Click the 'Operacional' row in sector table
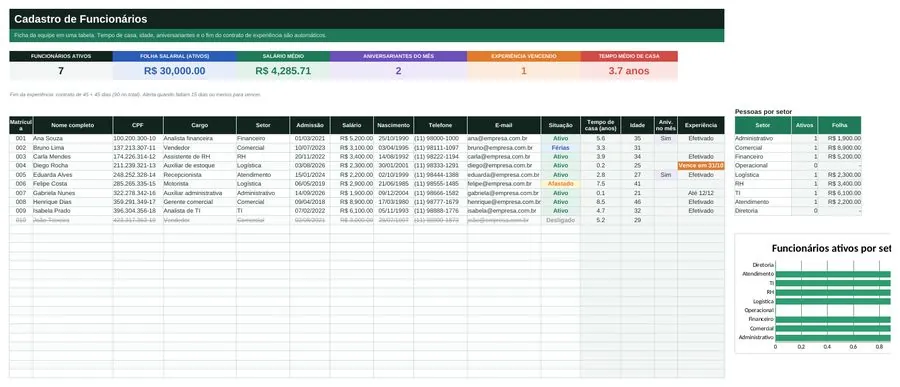900x387 pixels. [x=798, y=165]
